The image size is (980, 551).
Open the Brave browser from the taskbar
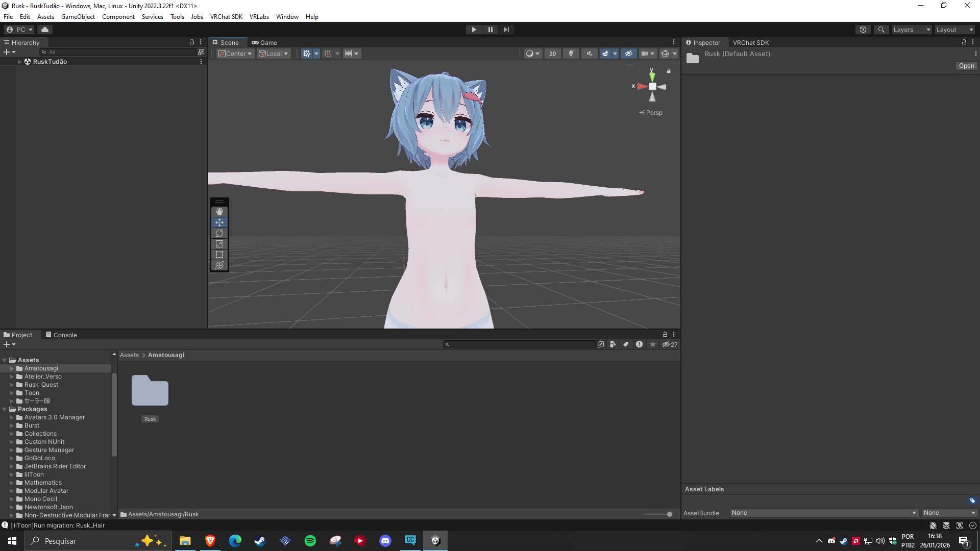point(210,541)
